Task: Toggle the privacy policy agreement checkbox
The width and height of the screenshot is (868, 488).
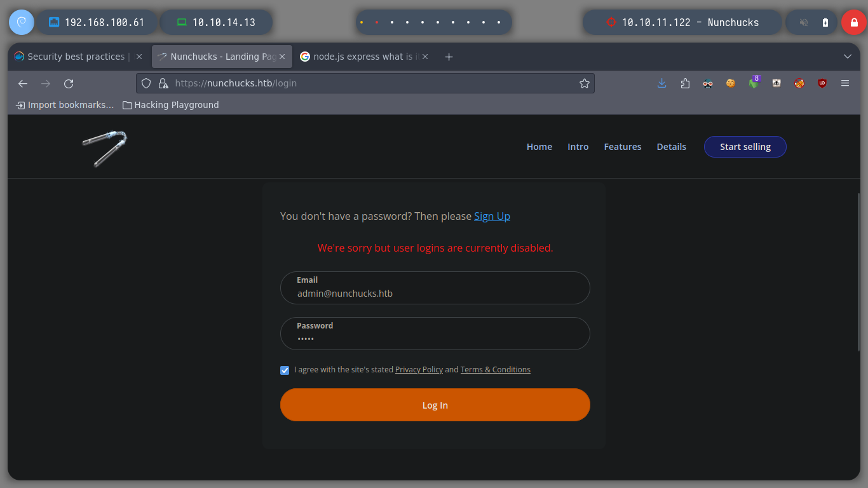Action: [285, 370]
